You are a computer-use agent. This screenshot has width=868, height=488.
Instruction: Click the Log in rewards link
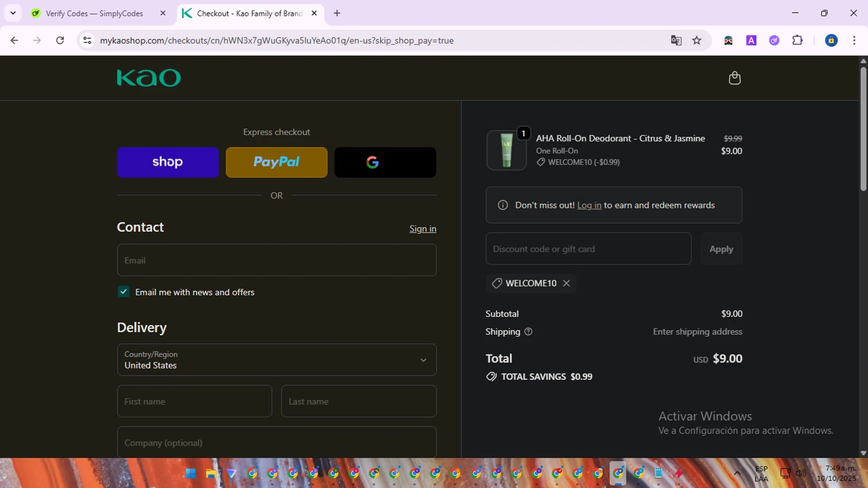coord(589,206)
